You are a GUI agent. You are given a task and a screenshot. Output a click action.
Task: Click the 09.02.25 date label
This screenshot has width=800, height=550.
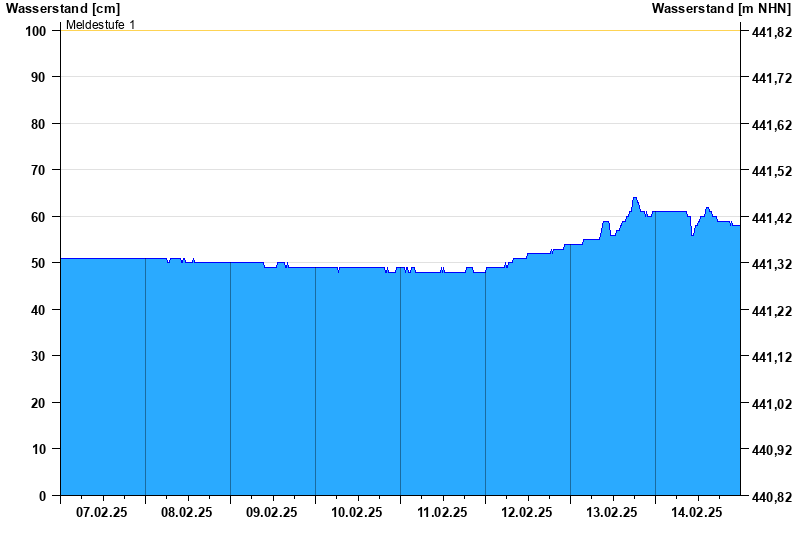pyautogui.click(x=272, y=513)
